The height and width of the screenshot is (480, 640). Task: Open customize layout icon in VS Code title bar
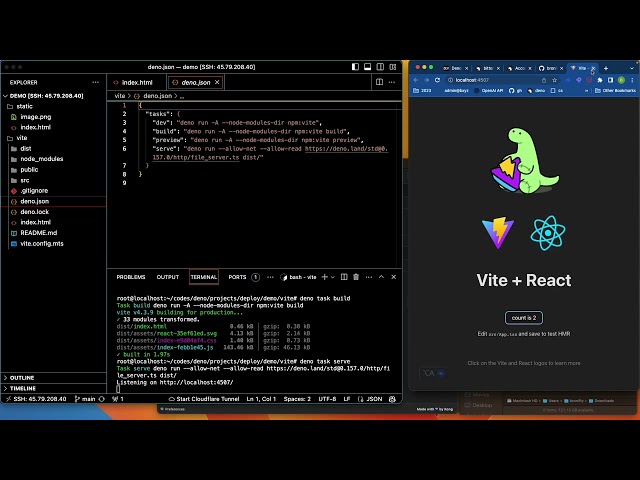(393, 67)
